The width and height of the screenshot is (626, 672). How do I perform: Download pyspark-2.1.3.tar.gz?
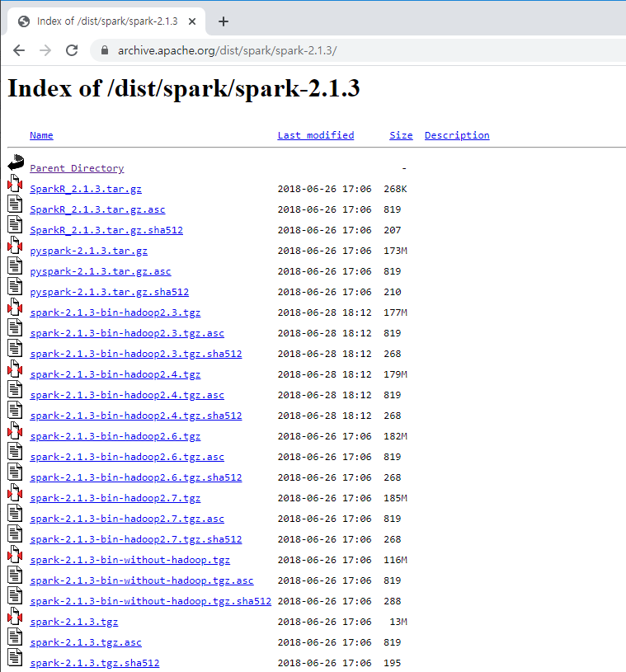(89, 251)
